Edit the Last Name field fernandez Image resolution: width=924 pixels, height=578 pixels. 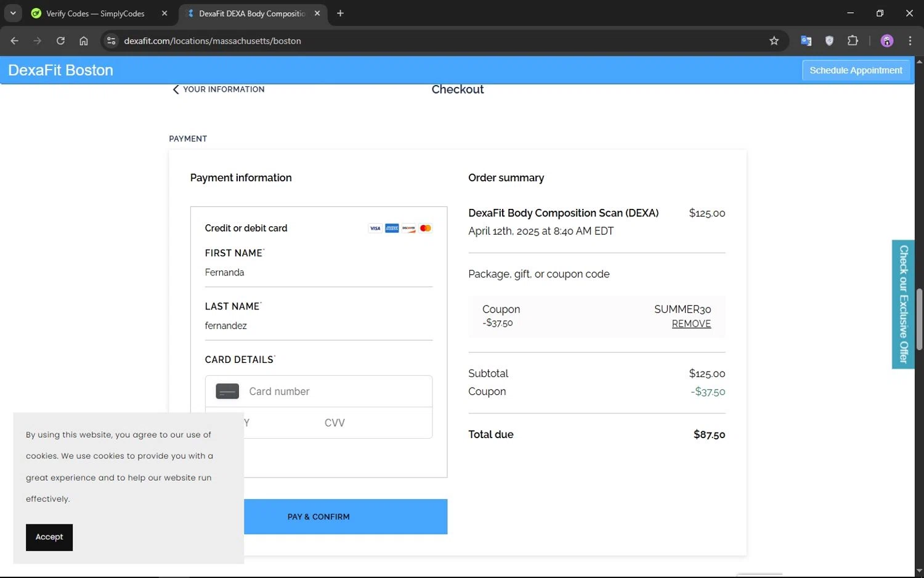point(318,326)
